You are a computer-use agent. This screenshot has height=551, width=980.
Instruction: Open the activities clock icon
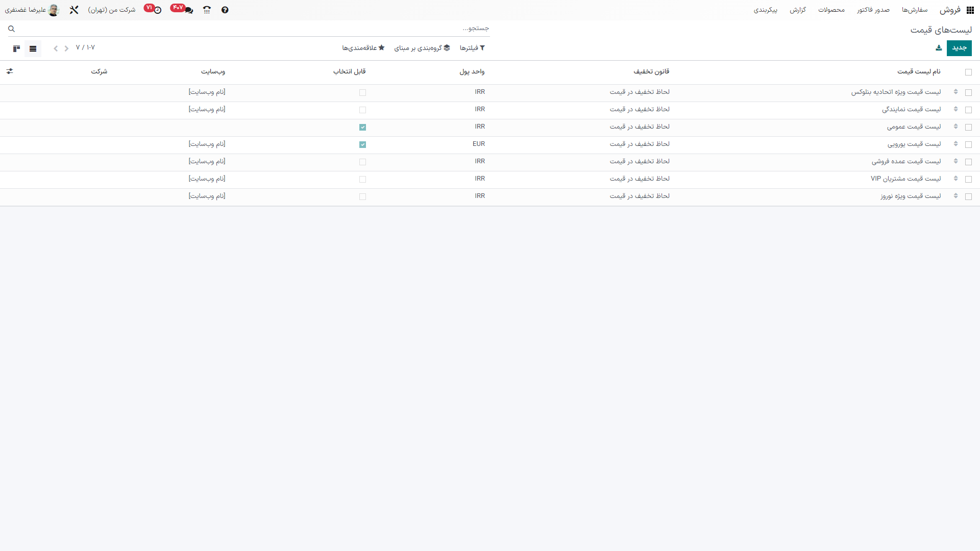point(158,10)
